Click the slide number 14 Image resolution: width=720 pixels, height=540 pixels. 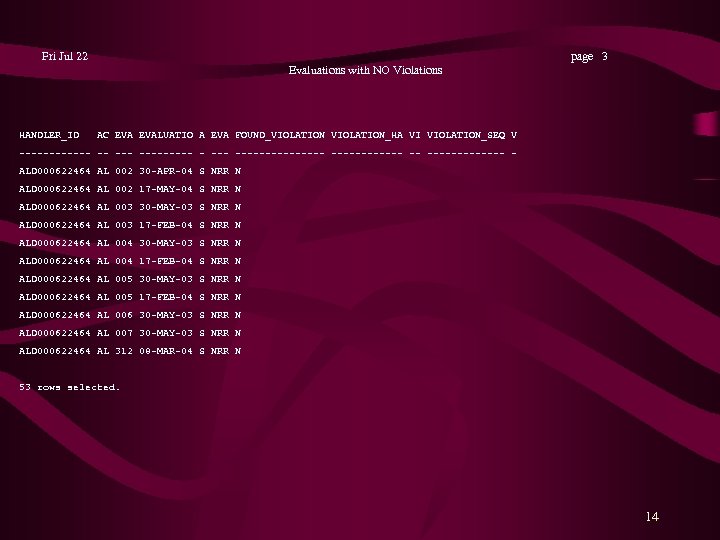click(652, 517)
